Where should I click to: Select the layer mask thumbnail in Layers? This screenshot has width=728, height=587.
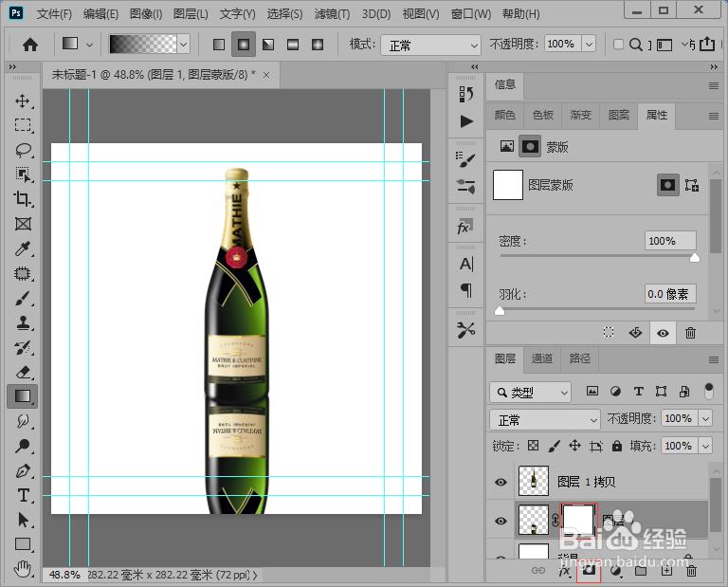(578, 520)
